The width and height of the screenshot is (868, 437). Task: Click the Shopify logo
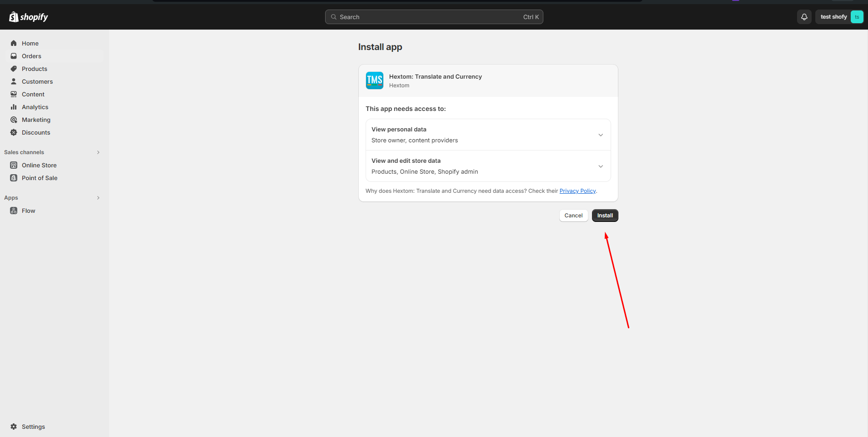click(29, 17)
